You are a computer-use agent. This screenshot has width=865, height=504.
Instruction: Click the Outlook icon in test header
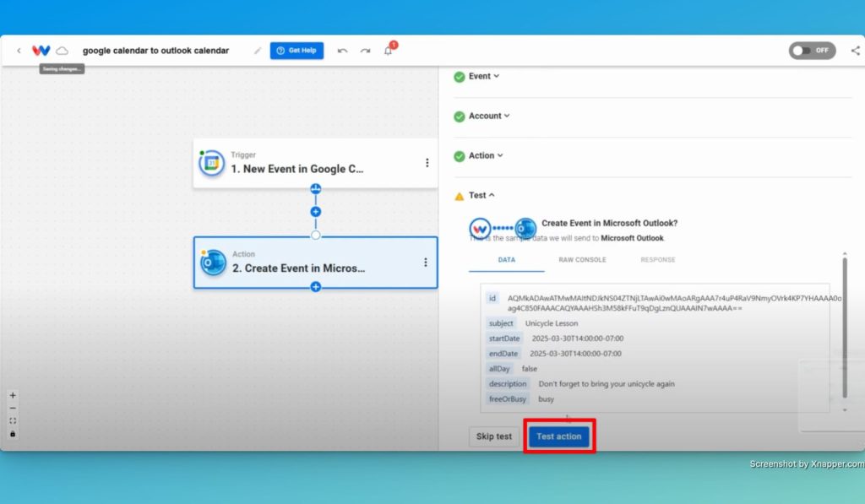click(x=525, y=228)
